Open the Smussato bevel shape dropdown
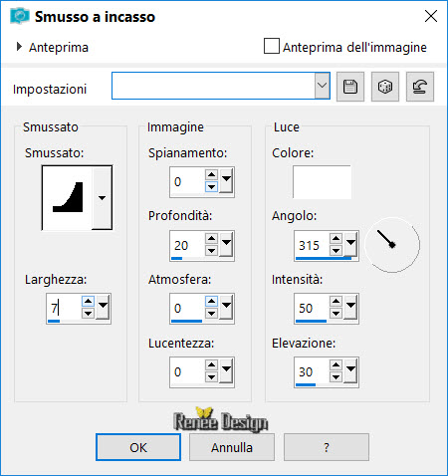 pyautogui.click(x=102, y=198)
